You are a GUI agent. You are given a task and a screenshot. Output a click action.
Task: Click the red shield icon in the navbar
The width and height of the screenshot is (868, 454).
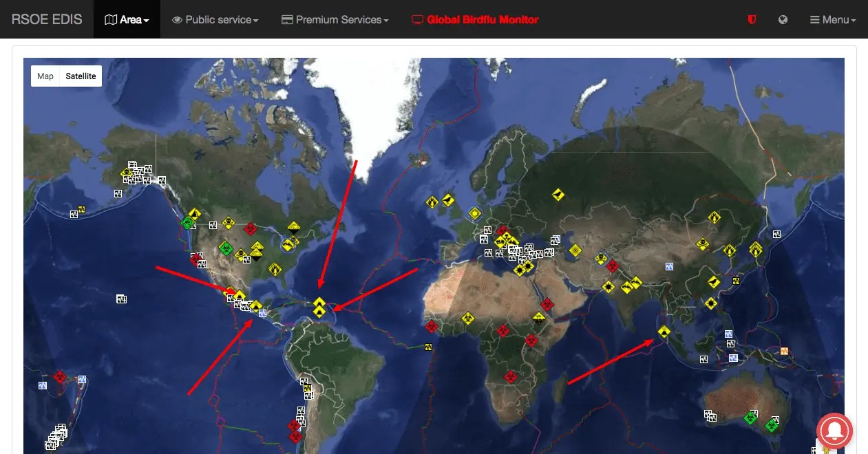pos(752,20)
